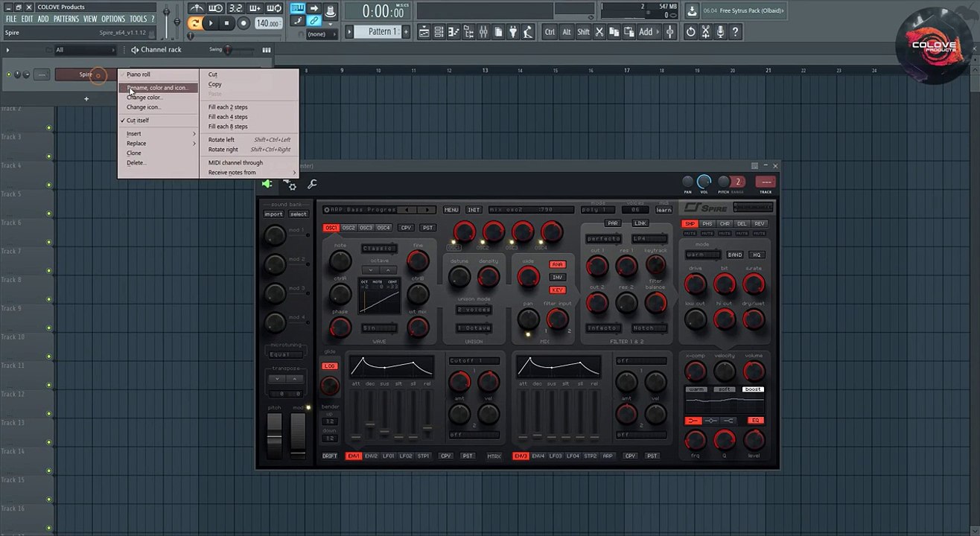Click the Play button in transport
This screenshot has height=536, width=980.
coord(211,23)
